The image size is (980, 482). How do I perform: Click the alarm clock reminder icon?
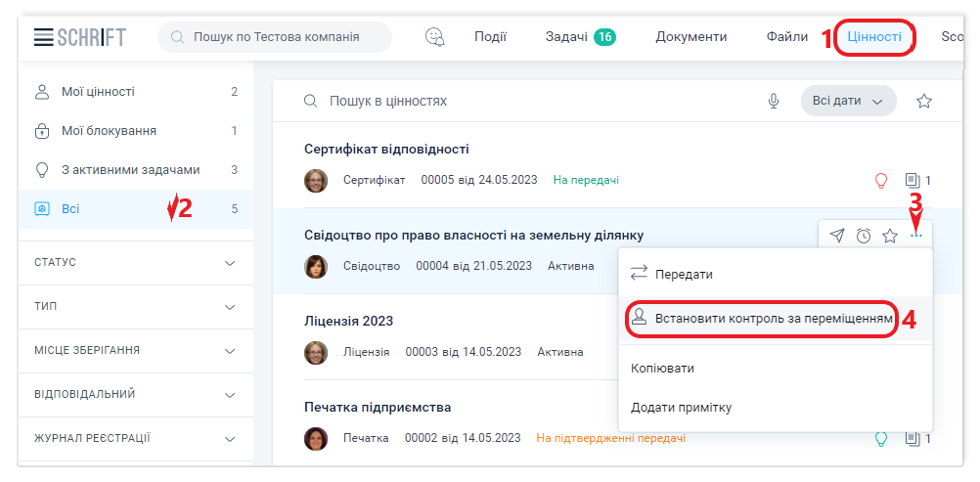tap(864, 236)
